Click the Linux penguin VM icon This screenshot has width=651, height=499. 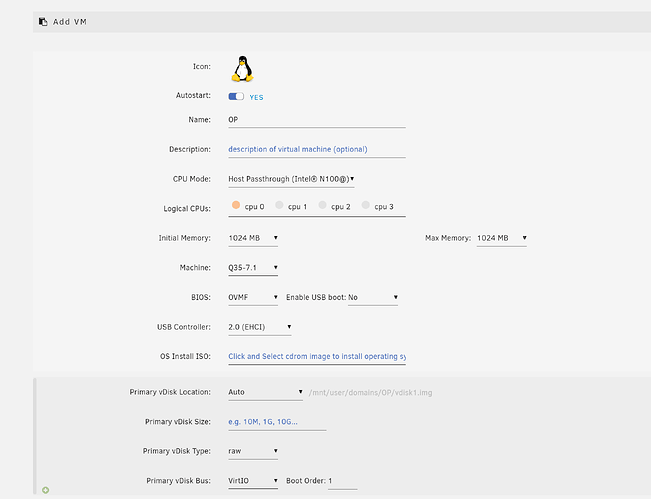click(x=242, y=67)
